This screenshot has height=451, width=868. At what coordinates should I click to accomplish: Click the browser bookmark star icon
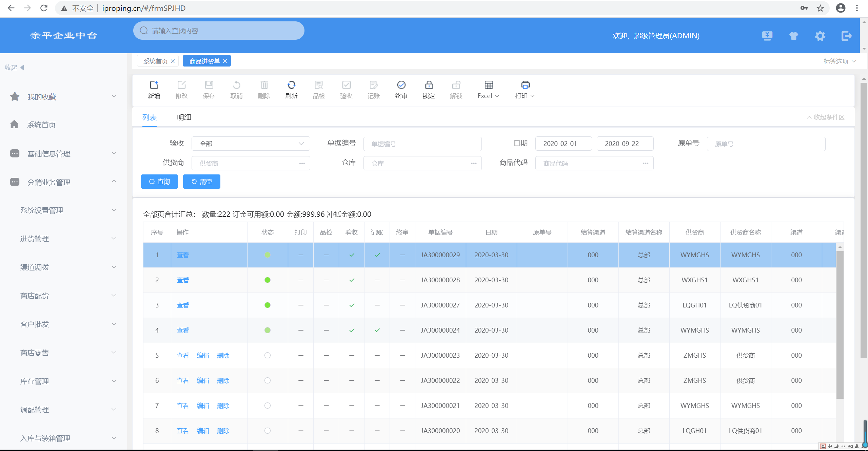[820, 8]
